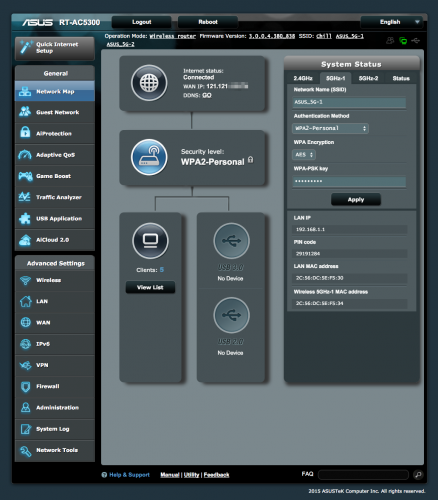The height and width of the screenshot is (500, 438).
Task: Open AiProtection from the sidebar
Action: (x=55, y=133)
